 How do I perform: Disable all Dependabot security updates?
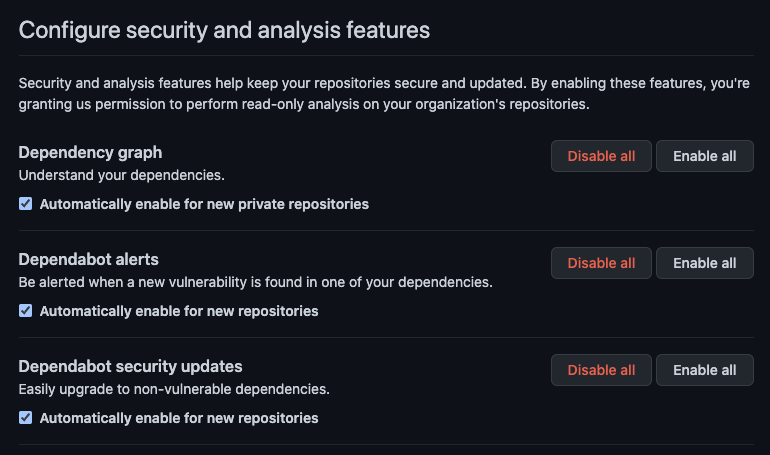[601, 370]
